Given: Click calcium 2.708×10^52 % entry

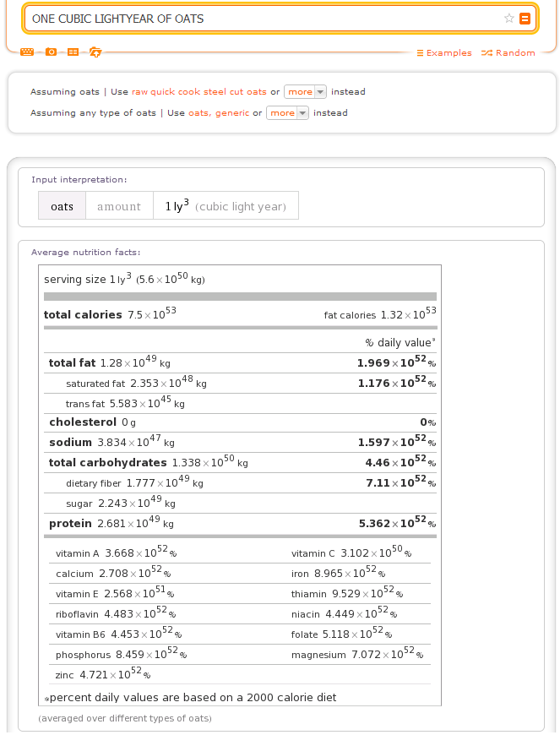Looking at the screenshot, I should tap(113, 573).
